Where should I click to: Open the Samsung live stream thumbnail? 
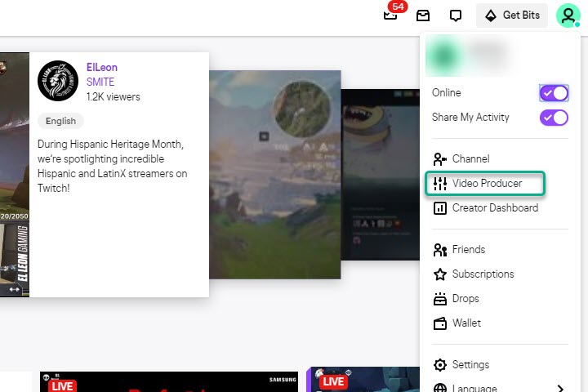(x=169, y=382)
